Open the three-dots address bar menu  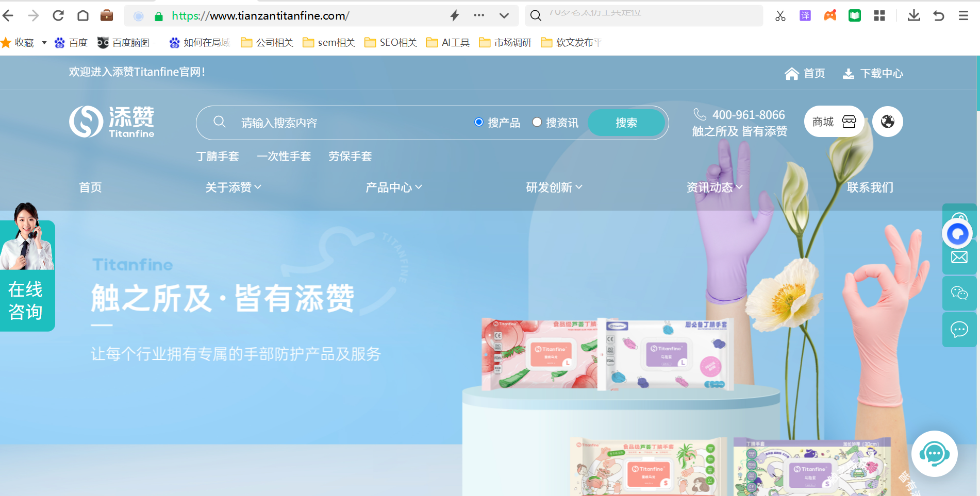tap(479, 15)
